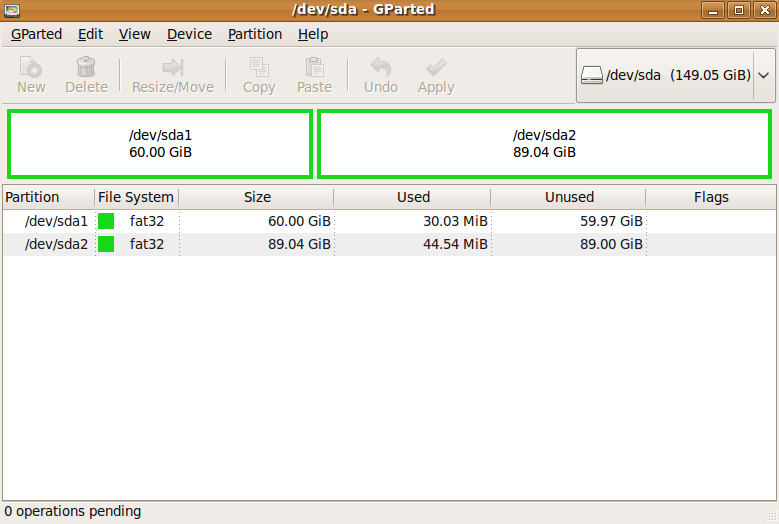Click the '0 operations pending' status text
The height and width of the screenshot is (524, 779).
tap(73, 511)
